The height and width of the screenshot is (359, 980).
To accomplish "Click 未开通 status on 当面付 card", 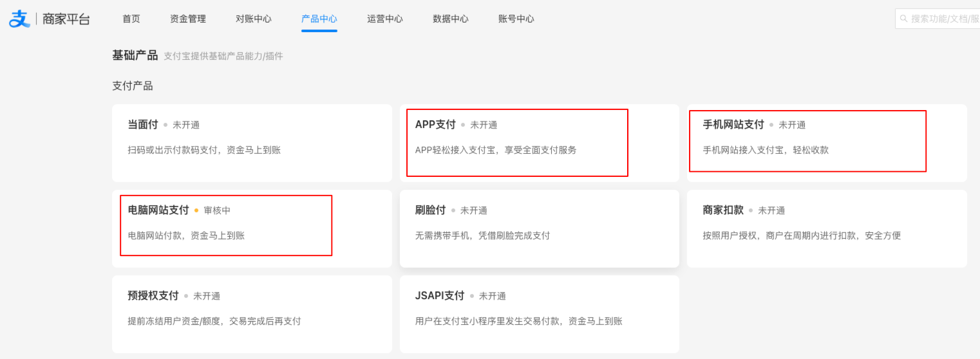I will pyautogui.click(x=186, y=125).
